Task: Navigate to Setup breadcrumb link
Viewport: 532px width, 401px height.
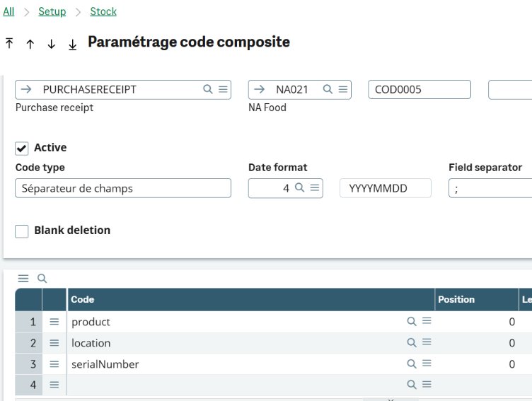Action: [x=52, y=11]
